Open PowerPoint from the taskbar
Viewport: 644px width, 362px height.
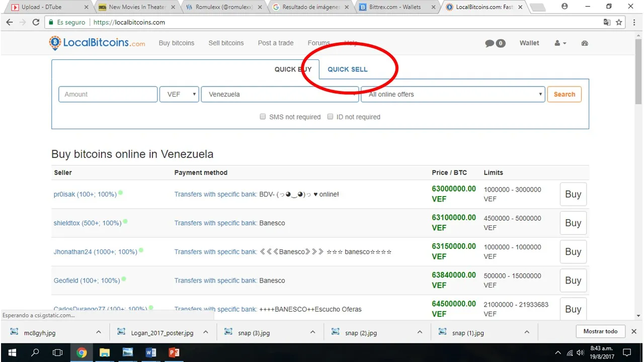[174, 352]
